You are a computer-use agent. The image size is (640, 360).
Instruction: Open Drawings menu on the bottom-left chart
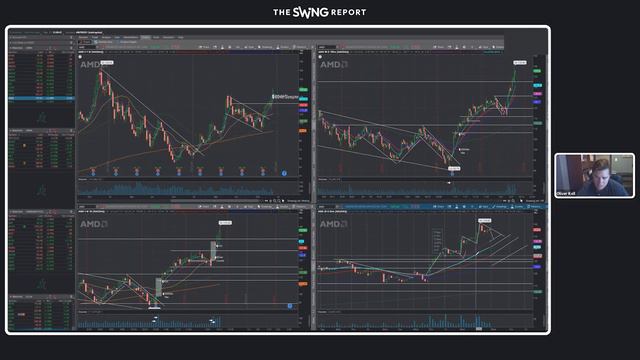point(266,207)
